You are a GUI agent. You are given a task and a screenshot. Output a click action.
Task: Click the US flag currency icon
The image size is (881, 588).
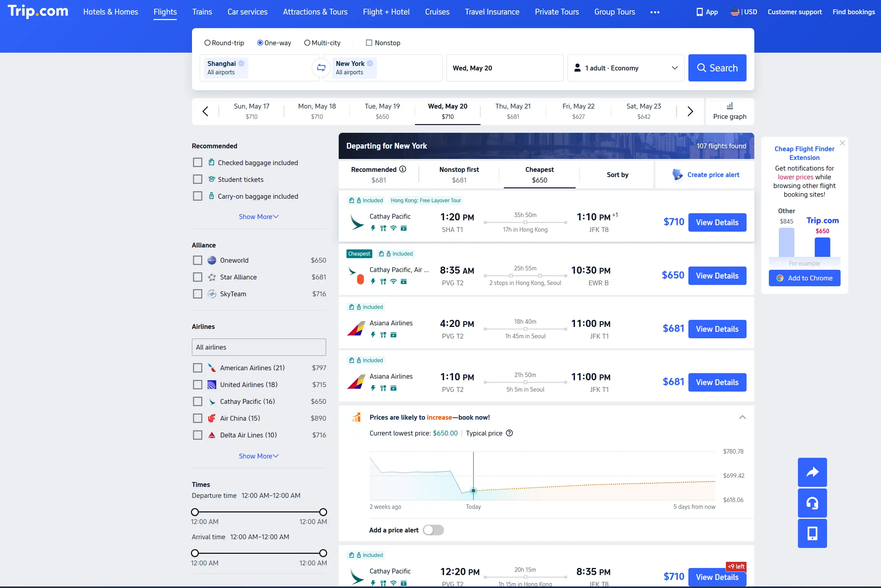[x=735, y=12]
